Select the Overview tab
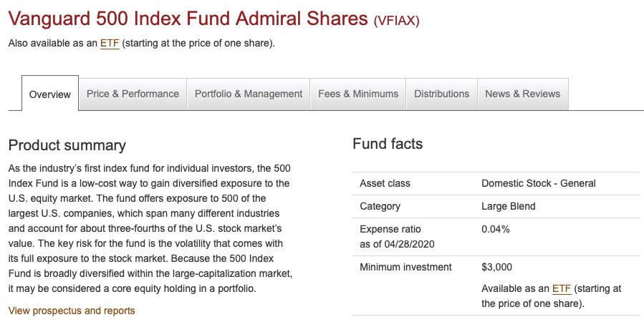The image size is (644, 322). 50,94
